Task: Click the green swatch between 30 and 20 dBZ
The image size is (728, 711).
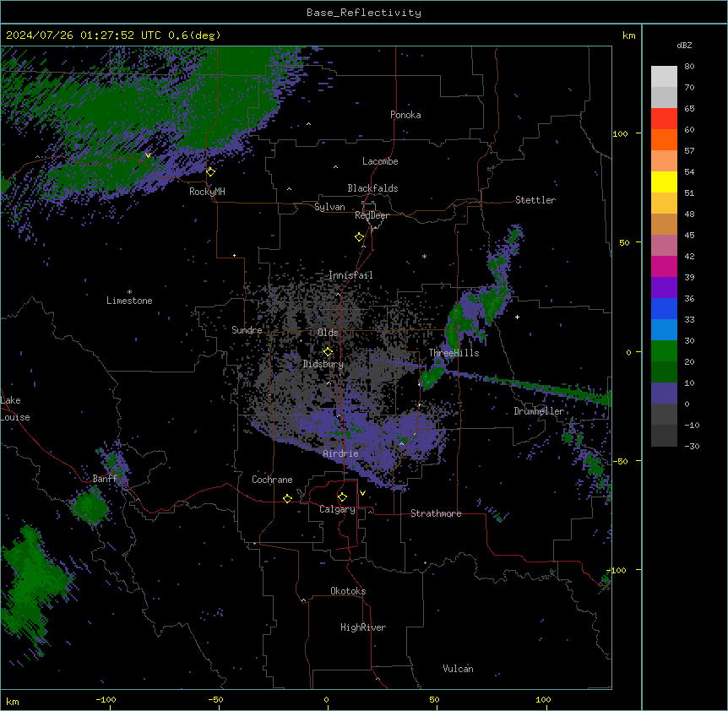Action: point(664,351)
